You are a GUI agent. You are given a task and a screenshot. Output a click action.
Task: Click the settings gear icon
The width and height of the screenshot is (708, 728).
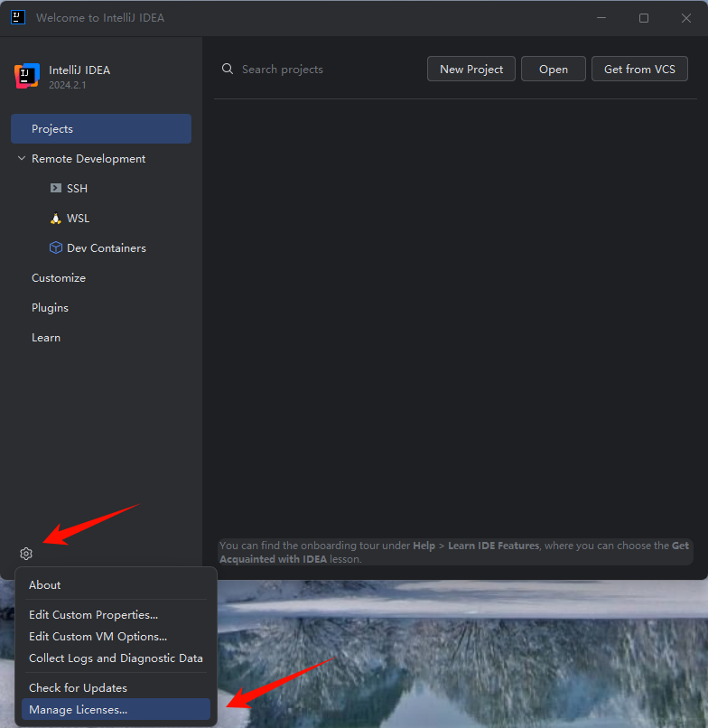tap(26, 554)
